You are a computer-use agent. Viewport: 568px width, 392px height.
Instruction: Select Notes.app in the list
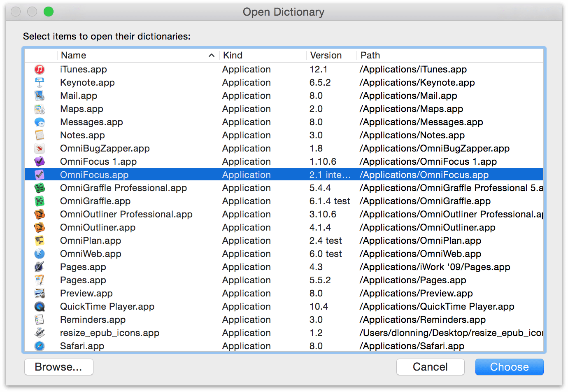pos(82,135)
